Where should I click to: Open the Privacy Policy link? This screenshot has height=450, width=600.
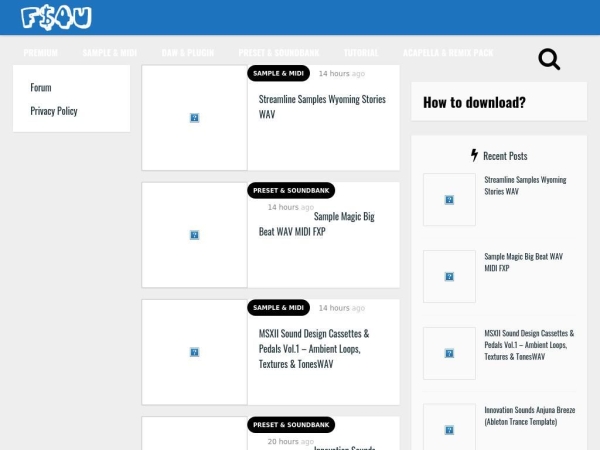click(54, 111)
